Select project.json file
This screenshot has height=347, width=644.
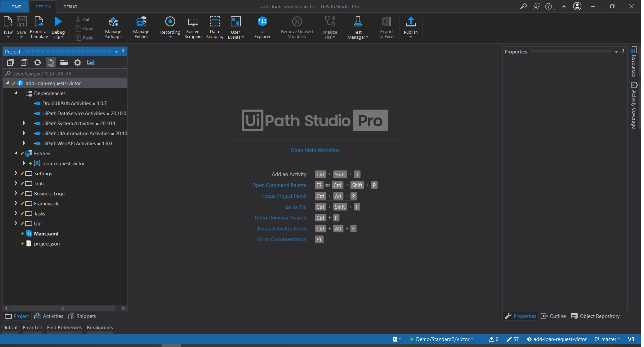[47, 244]
